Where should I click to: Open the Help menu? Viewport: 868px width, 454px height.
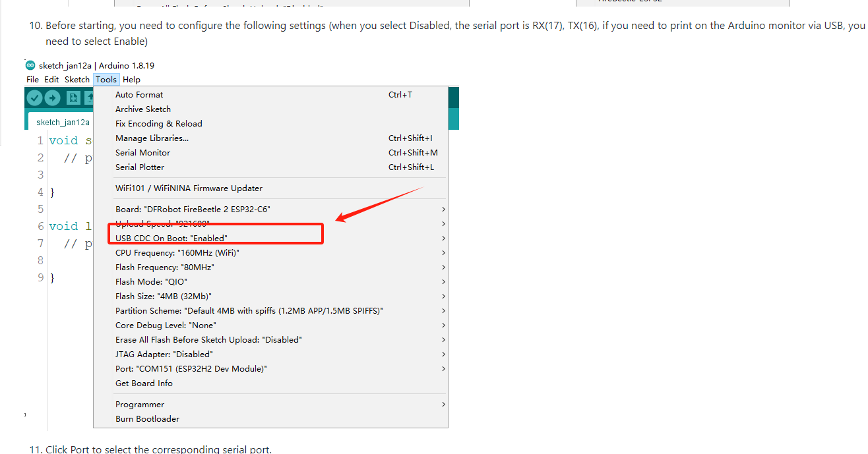pyautogui.click(x=131, y=80)
